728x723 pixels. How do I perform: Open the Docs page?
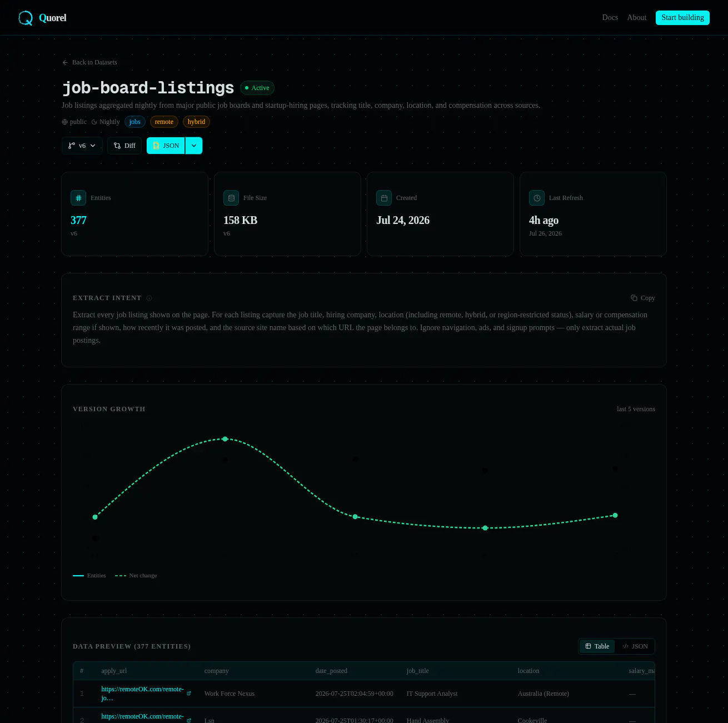click(x=610, y=18)
